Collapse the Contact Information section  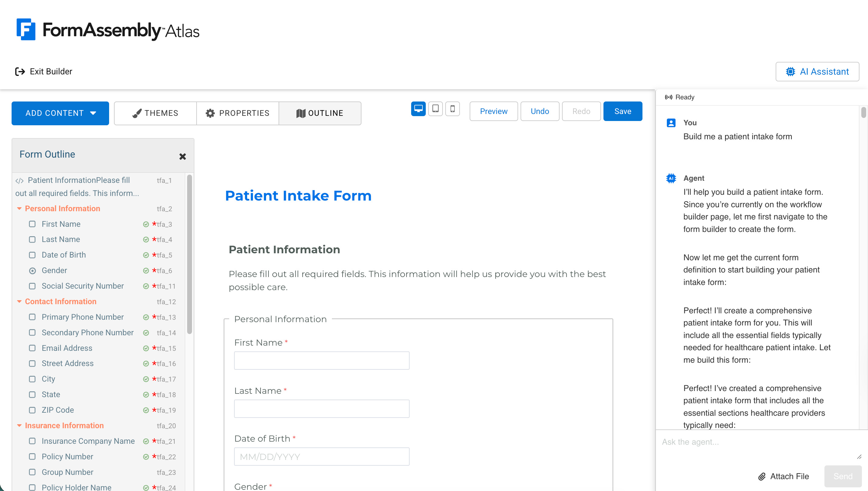click(20, 301)
